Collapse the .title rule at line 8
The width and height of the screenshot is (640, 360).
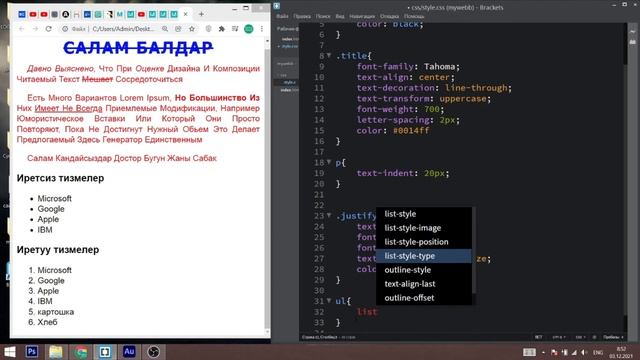pyautogui.click(x=329, y=55)
